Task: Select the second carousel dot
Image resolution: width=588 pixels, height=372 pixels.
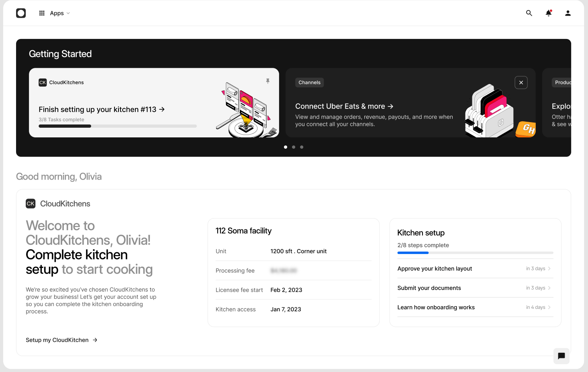Action: (294, 147)
